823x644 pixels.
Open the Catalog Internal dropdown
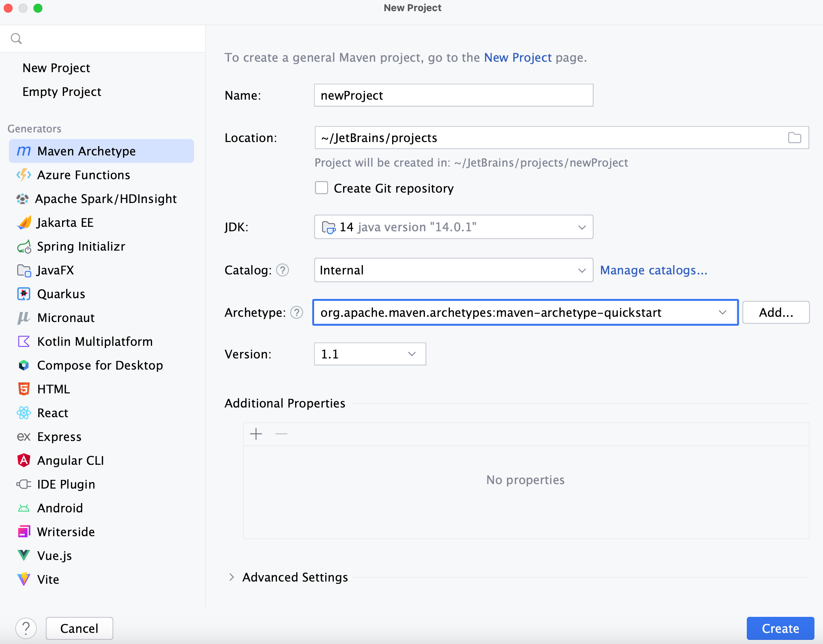pos(454,270)
